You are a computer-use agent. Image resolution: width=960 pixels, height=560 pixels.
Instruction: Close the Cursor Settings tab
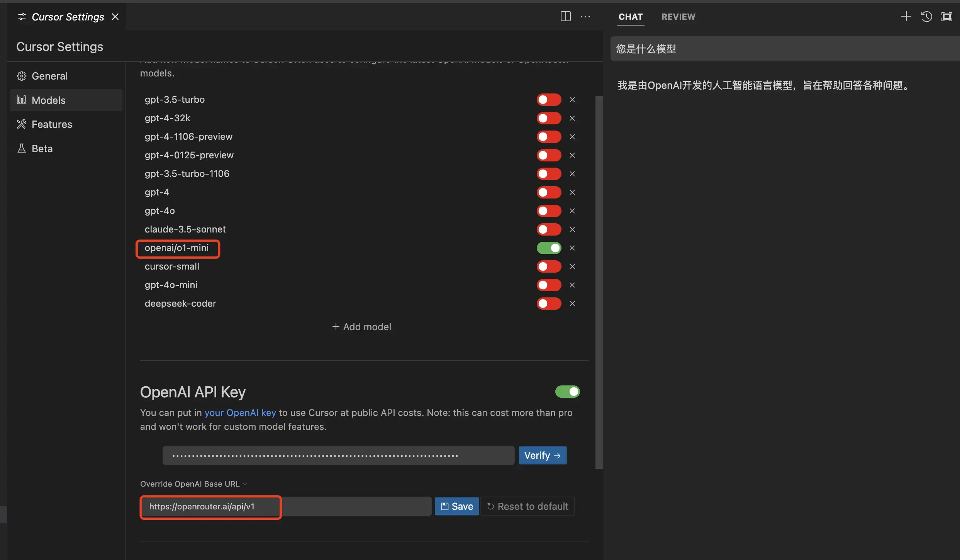pos(115,17)
